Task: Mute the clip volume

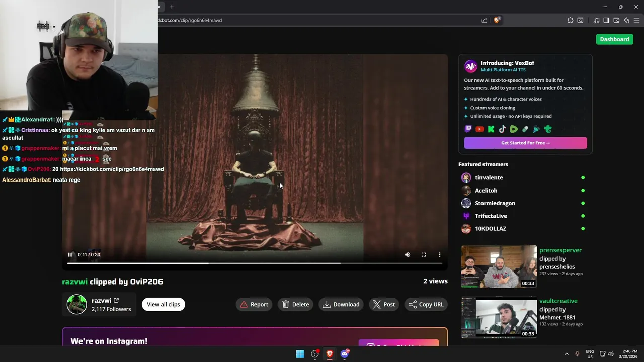Action: pyautogui.click(x=408, y=255)
